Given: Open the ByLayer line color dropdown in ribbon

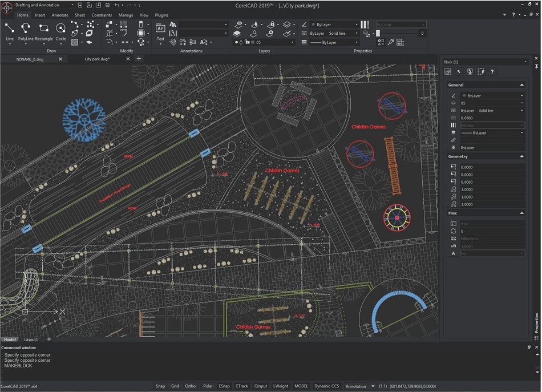Looking at the screenshot, I should click(x=334, y=25).
